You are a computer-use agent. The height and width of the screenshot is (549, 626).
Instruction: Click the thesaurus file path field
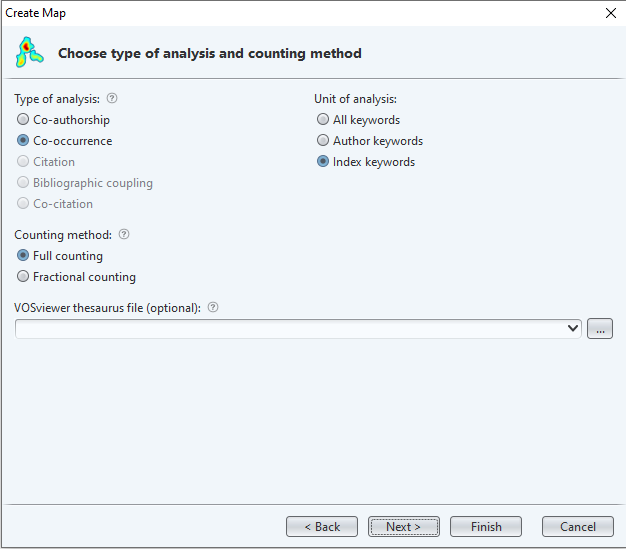[x=290, y=328]
